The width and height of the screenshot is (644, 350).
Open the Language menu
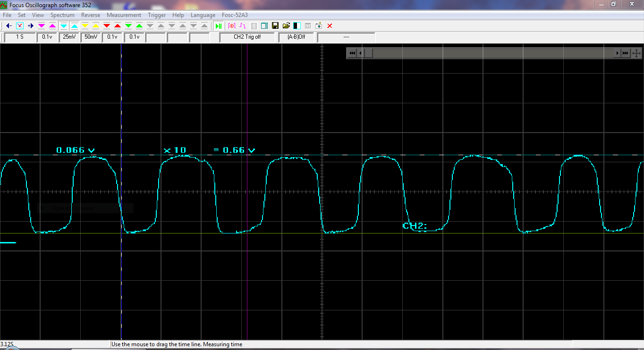203,15
